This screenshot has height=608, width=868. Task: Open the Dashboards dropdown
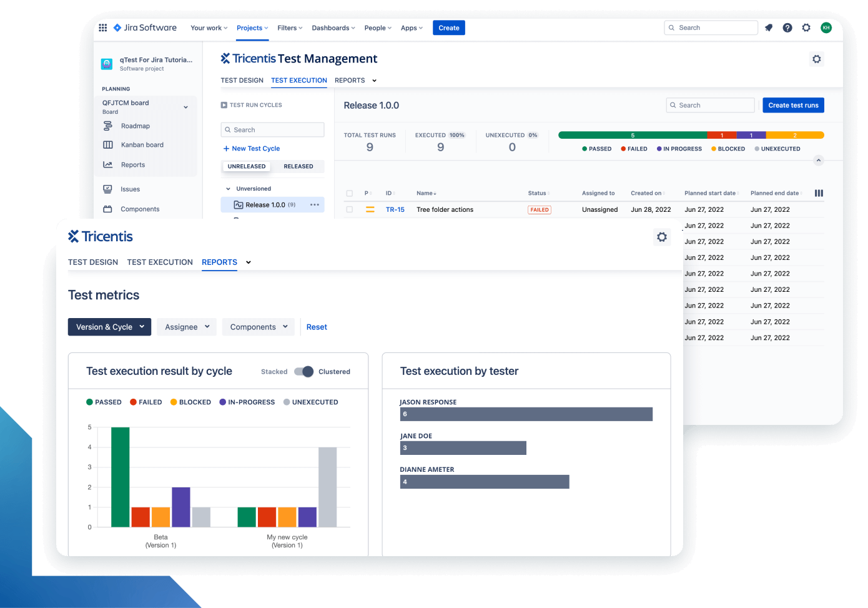[x=333, y=28]
